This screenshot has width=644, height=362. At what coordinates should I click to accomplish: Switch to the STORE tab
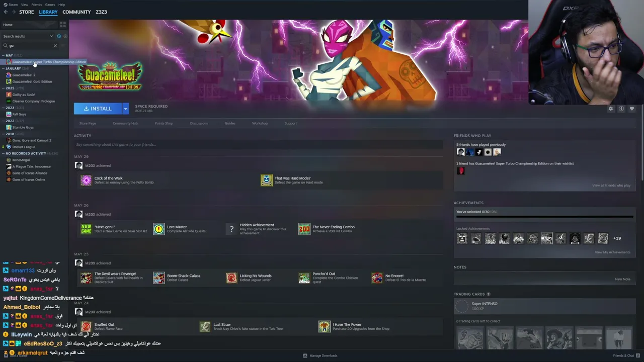click(27, 12)
